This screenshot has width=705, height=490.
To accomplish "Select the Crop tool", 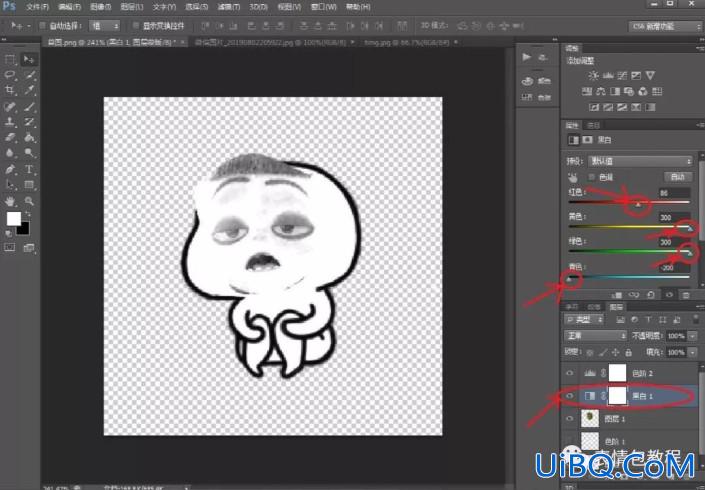I will click(10, 90).
